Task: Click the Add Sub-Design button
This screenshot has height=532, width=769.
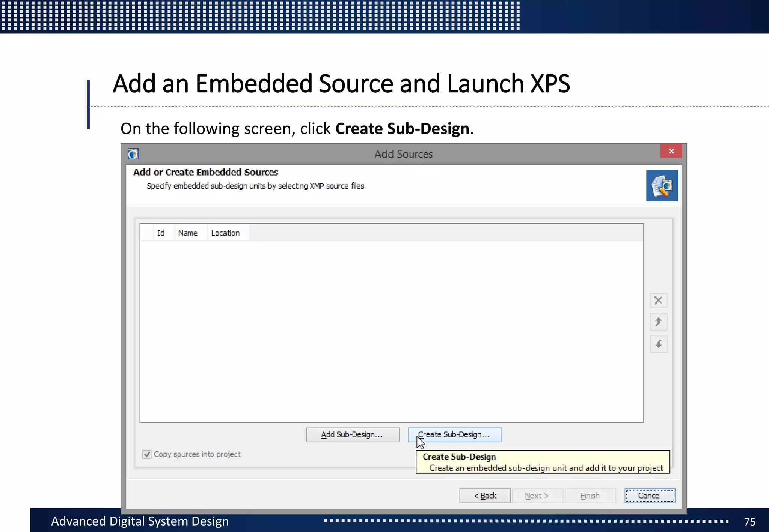Action: click(353, 434)
